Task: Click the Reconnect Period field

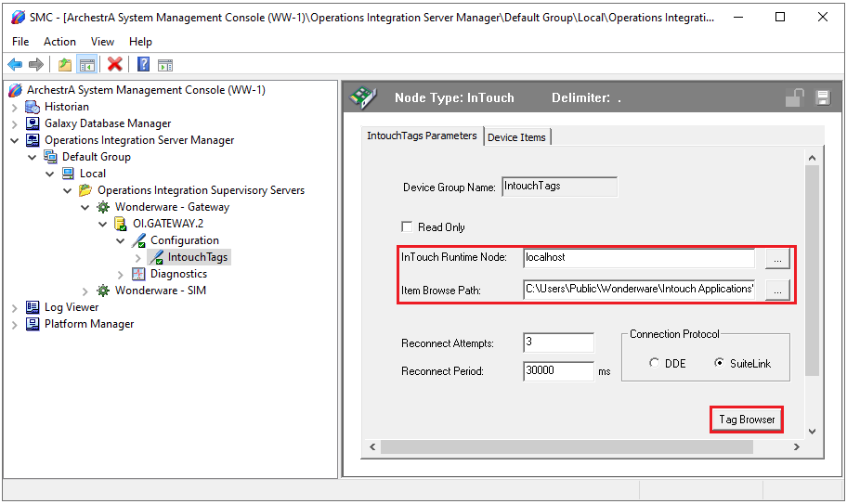Action: point(558,370)
